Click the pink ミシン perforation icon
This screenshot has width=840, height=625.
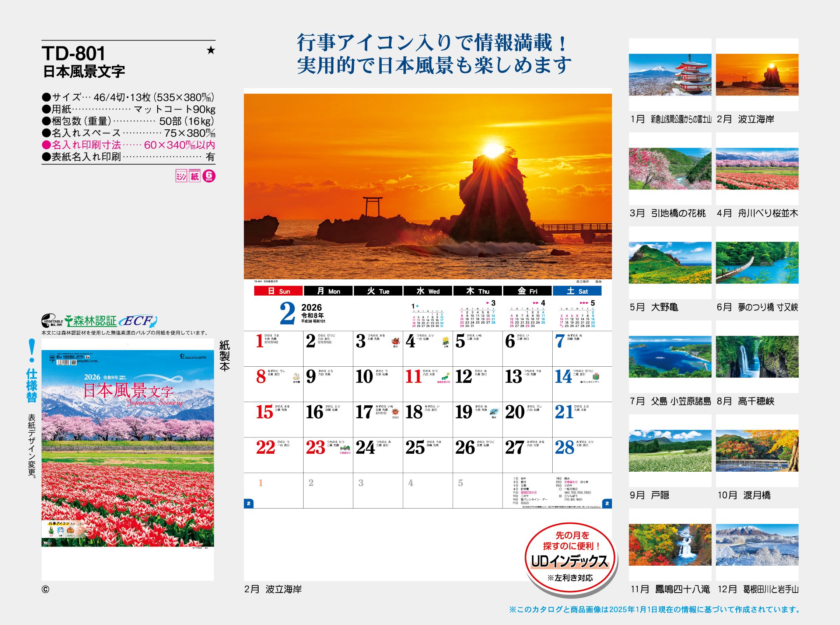click(181, 176)
